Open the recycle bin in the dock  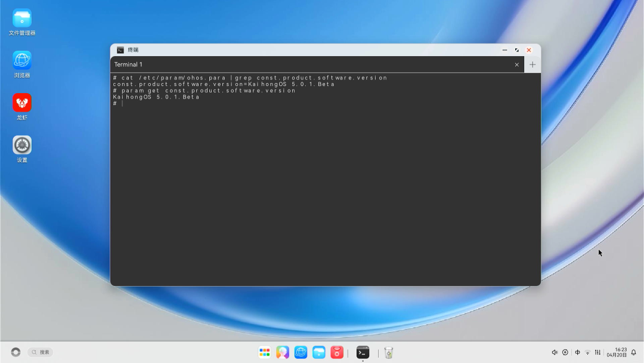pyautogui.click(x=389, y=352)
